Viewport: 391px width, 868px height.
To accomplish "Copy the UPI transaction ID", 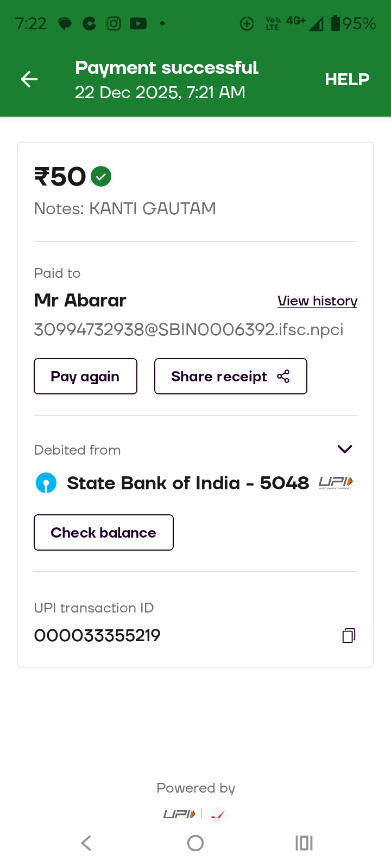I will 349,635.
